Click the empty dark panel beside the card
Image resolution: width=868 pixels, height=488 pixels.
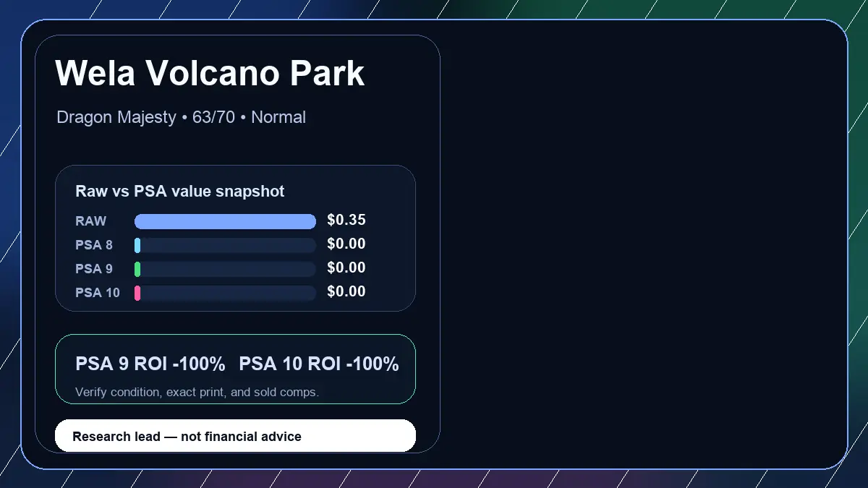644,244
